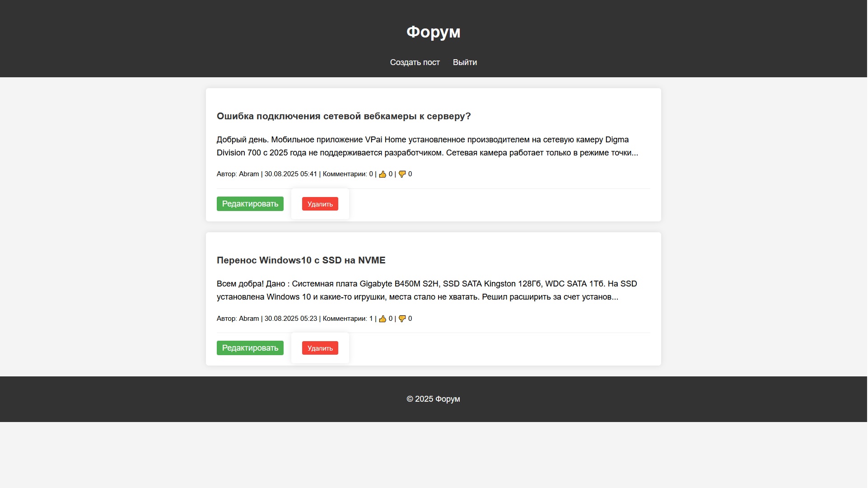Image resolution: width=868 pixels, height=488 pixels.
Task: Click author 'Abram' on the first post
Action: (x=249, y=174)
